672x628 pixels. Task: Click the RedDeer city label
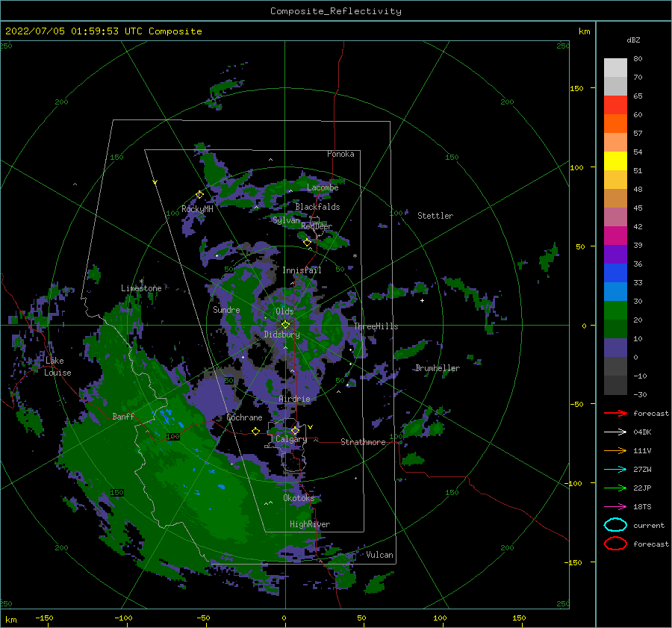(317, 226)
